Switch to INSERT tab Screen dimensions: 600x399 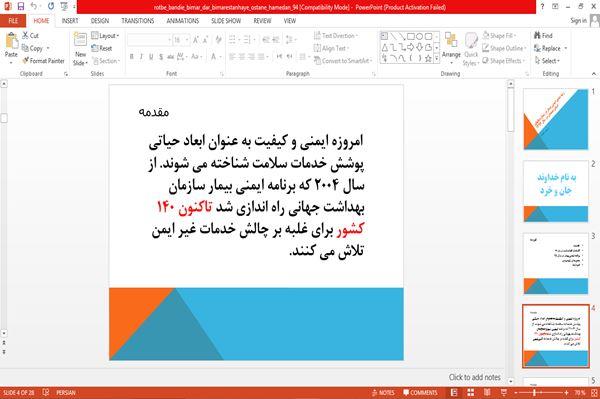click(70, 21)
